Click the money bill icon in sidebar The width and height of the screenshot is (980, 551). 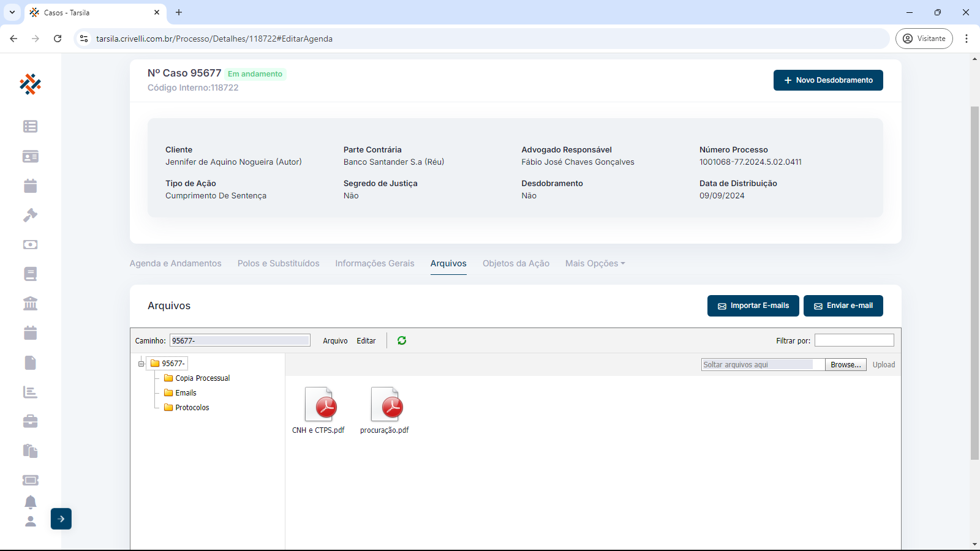tap(30, 244)
